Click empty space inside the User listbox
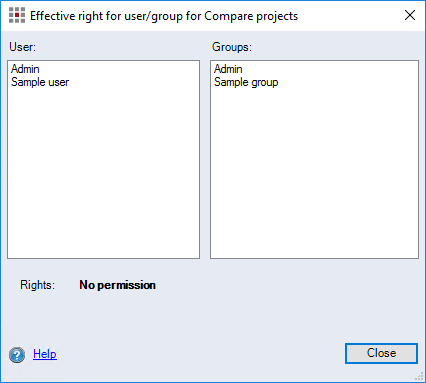Screen dimensions: 426x383 (x=103, y=173)
